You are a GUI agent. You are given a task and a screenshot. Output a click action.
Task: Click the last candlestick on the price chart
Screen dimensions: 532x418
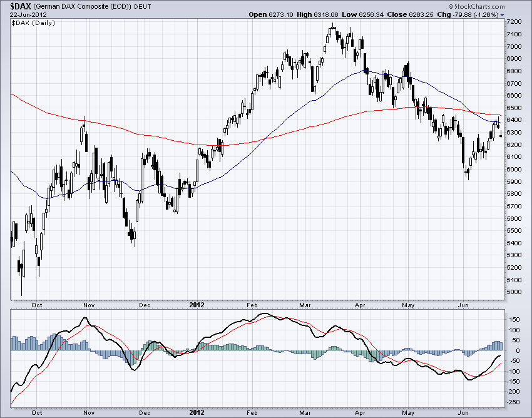coord(501,135)
